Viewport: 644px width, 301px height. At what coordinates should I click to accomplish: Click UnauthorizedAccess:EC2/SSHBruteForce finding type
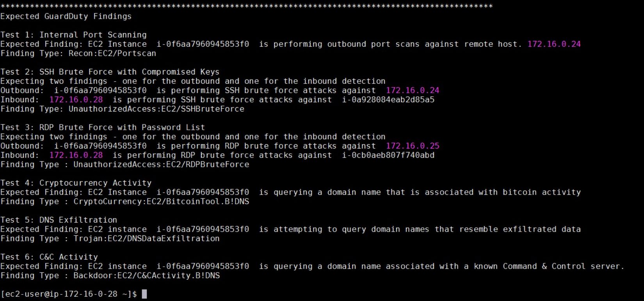[157, 109]
